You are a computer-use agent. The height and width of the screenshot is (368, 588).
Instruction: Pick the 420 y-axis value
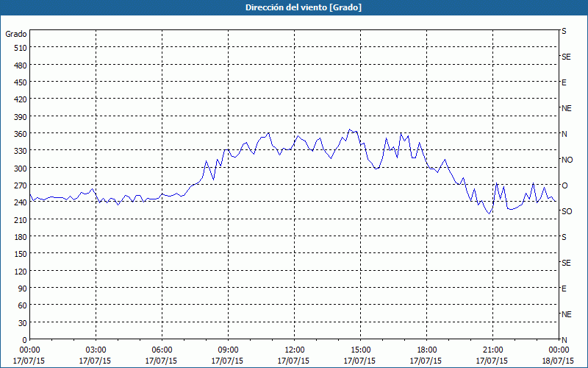21,99
